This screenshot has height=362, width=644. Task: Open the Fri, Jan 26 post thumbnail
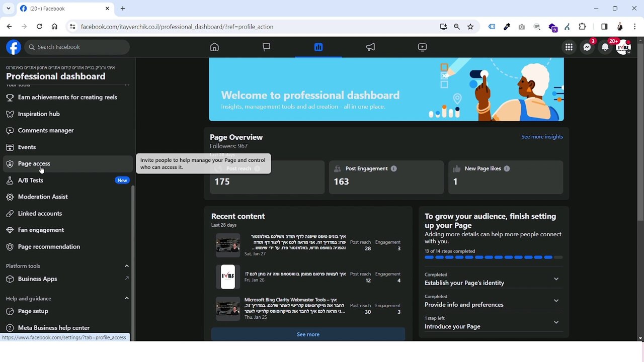pos(228,277)
